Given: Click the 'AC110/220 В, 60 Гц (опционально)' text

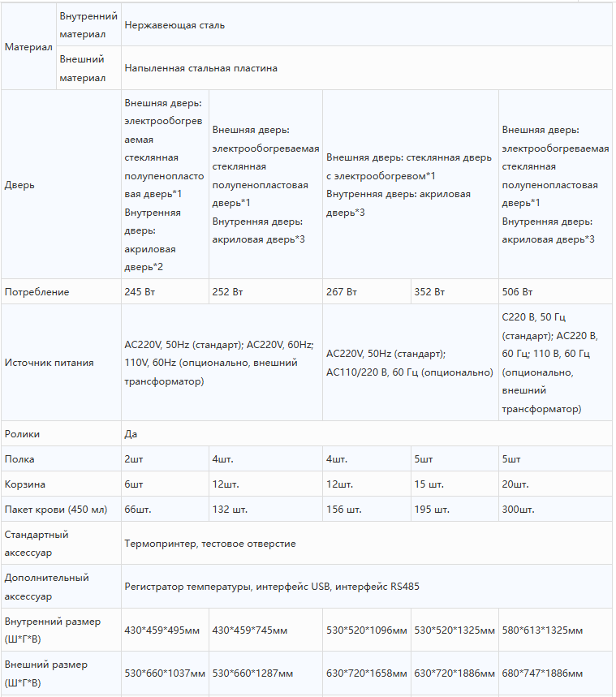Looking at the screenshot, I should 410,372.
